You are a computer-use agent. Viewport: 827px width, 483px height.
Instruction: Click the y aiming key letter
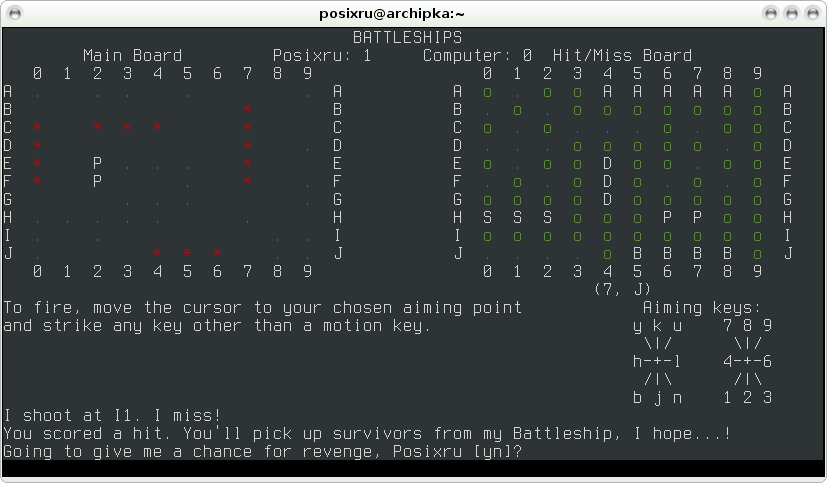[x=637, y=326]
